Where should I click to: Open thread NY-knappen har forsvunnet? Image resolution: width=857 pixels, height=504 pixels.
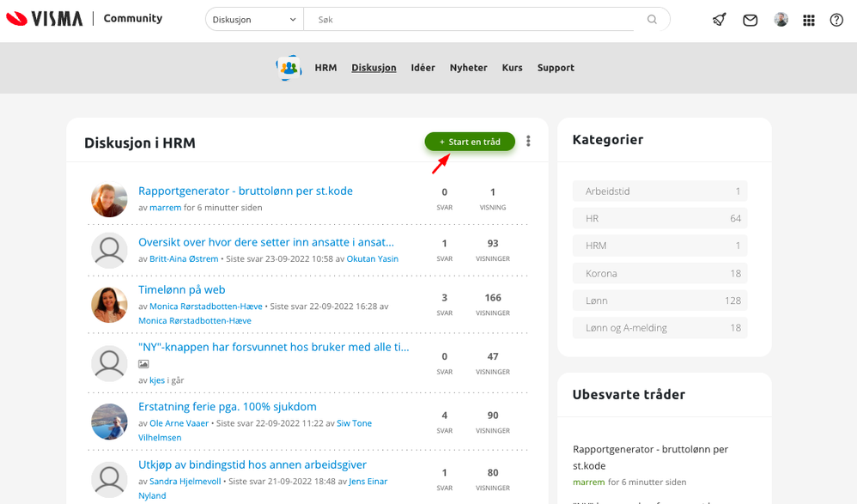[x=274, y=347]
